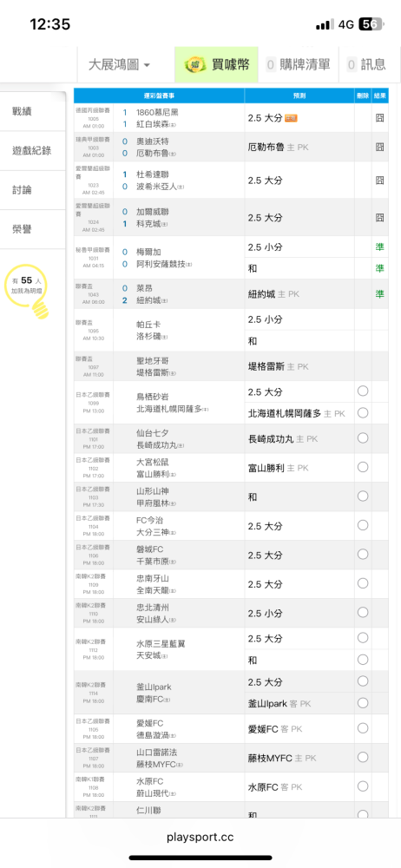
Task: Click the 準 result for 萊昂 vs 紐約城
Action: 380,294
